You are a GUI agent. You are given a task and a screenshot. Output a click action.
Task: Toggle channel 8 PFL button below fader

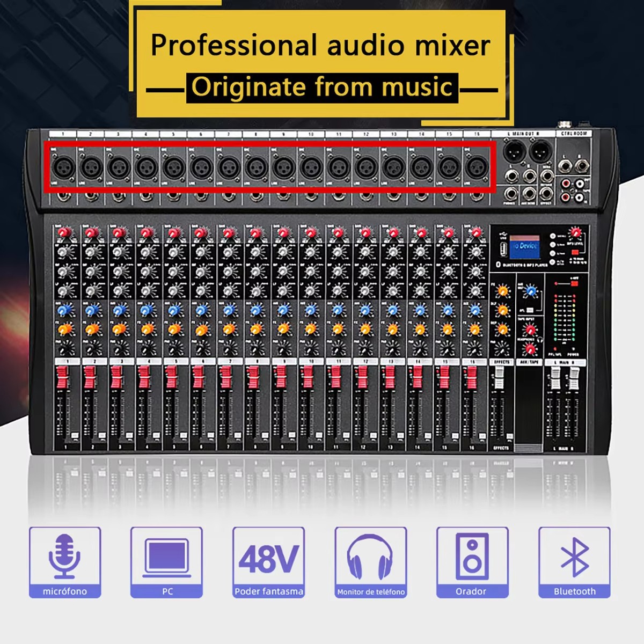(266, 435)
